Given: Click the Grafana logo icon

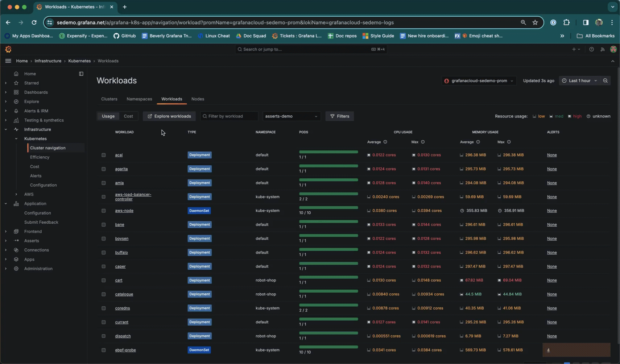Looking at the screenshot, I should point(8,49).
